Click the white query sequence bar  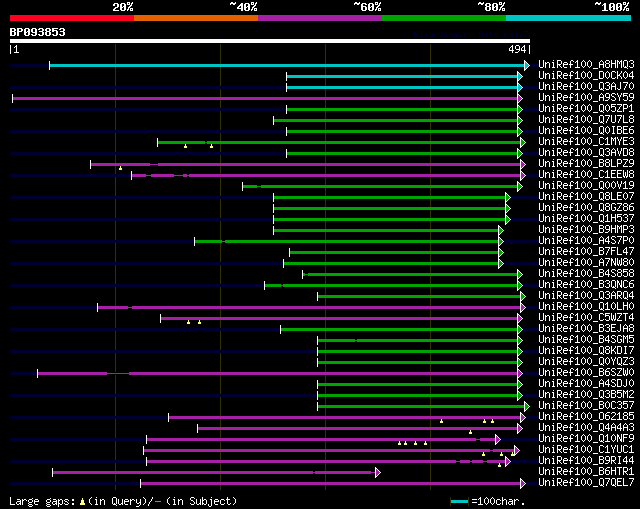[x=270, y=41]
